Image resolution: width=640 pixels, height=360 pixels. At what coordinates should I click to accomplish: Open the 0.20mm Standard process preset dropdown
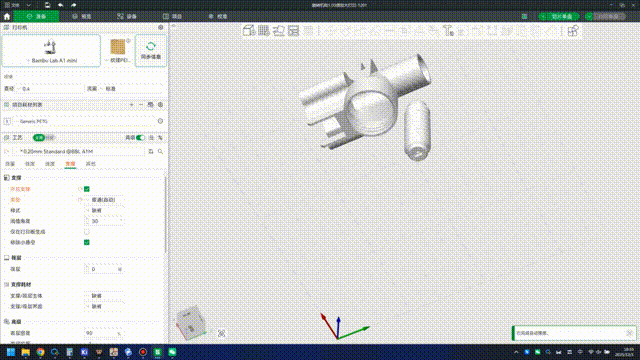[x=78, y=151]
